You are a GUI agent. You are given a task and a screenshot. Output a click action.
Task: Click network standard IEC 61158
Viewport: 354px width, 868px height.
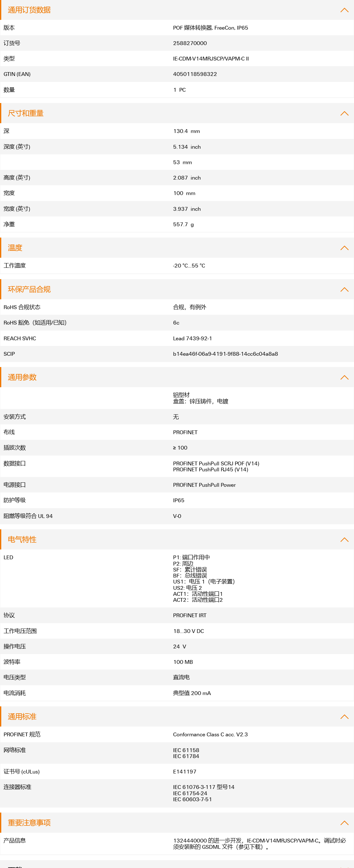pyautogui.click(x=186, y=750)
